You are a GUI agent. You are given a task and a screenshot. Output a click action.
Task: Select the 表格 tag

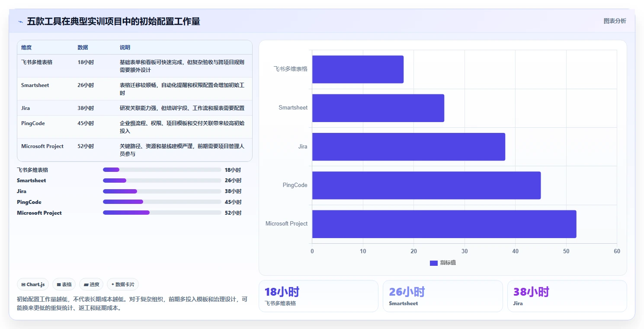pos(64,284)
